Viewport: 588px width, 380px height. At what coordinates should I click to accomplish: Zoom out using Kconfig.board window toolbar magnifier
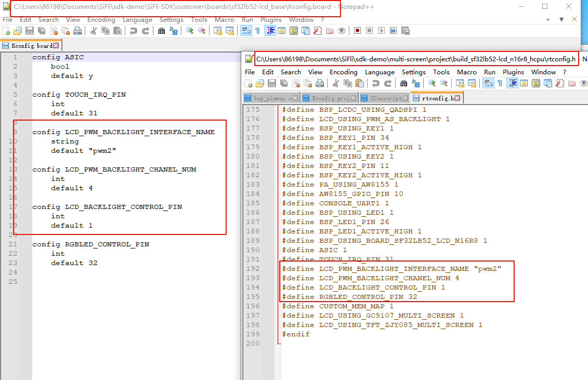pos(201,31)
